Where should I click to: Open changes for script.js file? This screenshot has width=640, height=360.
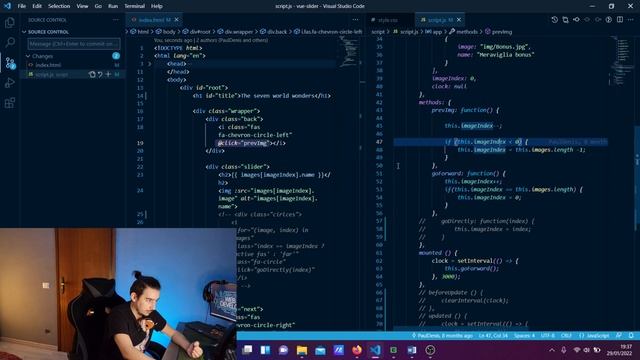tap(92, 74)
